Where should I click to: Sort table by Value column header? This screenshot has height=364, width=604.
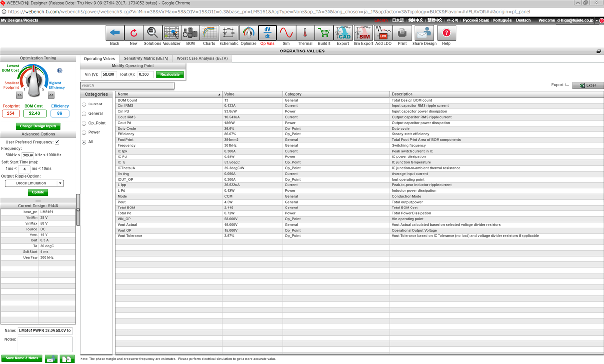click(252, 94)
